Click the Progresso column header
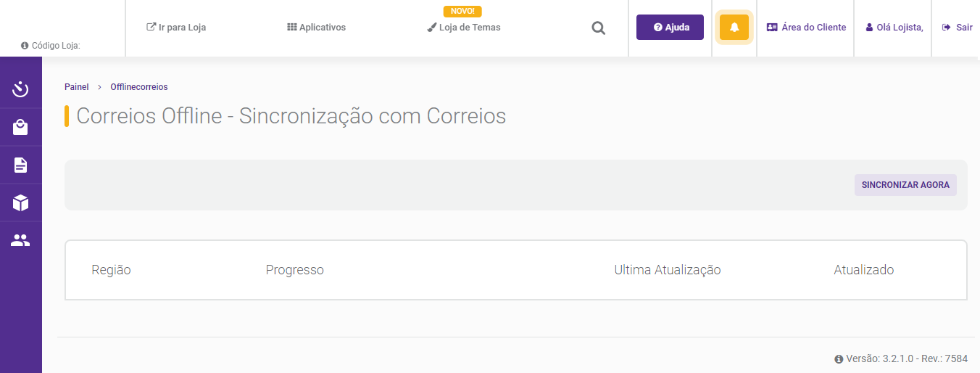Image resolution: width=980 pixels, height=373 pixels. click(295, 270)
